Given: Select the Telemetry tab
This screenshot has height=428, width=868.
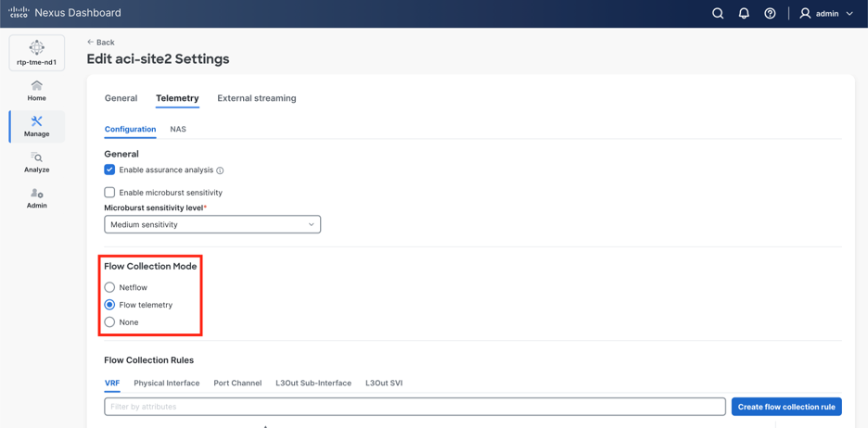Looking at the screenshot, I should coord(177,98).
